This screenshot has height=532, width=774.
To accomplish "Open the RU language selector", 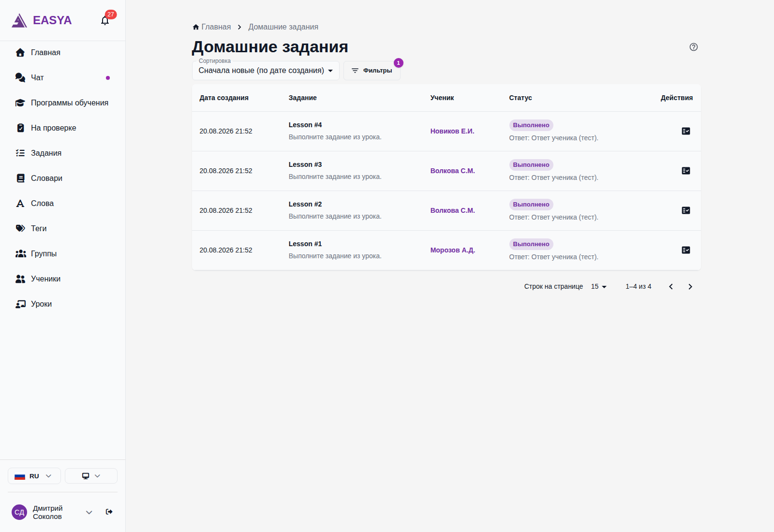I will (34, 476).
